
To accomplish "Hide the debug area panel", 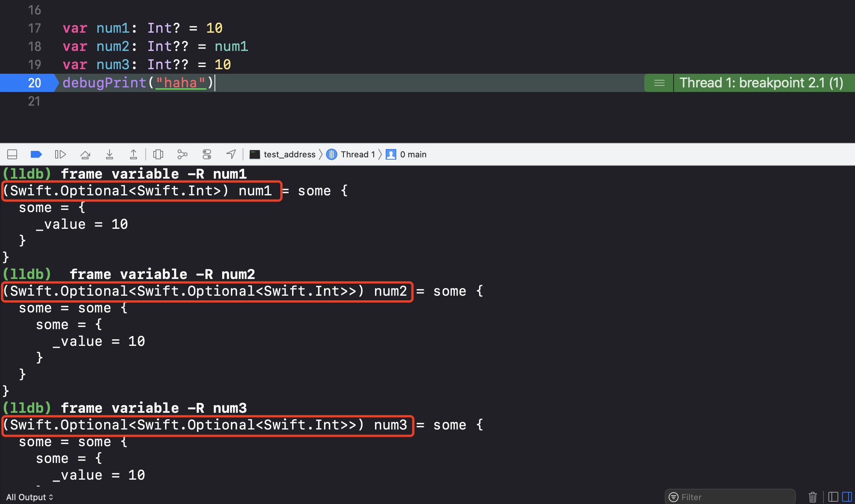I will click(x=12, y=154).
